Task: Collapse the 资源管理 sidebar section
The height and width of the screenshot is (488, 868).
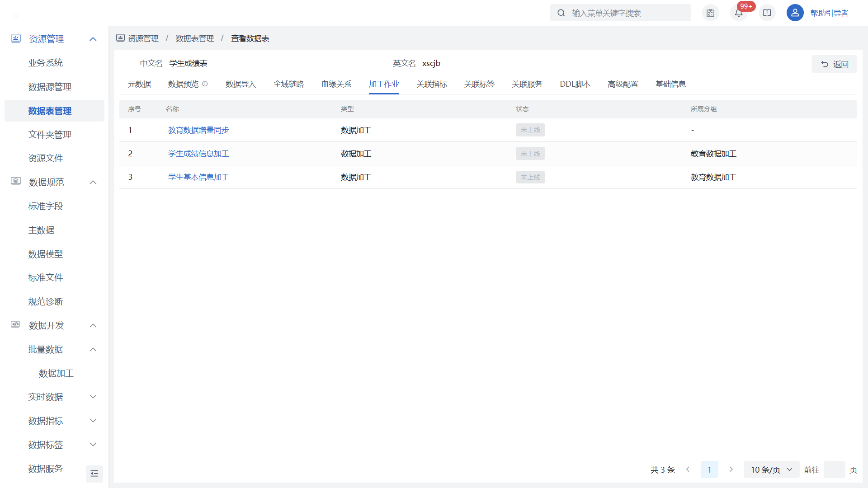Action: 93,39
